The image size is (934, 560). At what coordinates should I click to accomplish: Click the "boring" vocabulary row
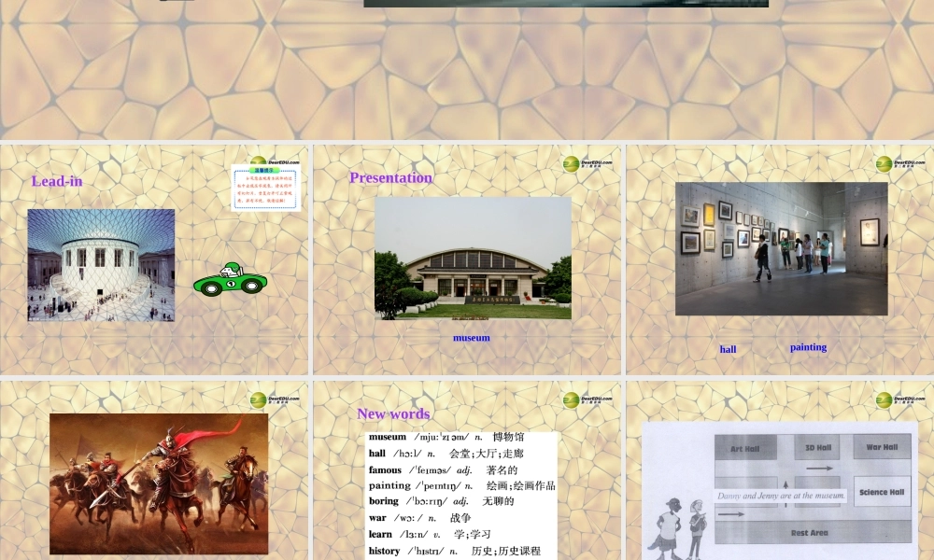coord(442,501)
